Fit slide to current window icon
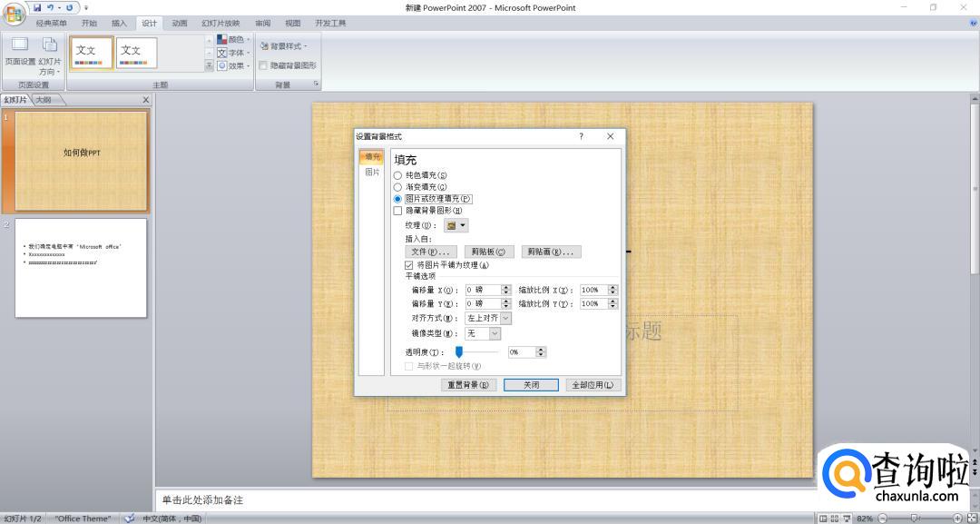 coord(971,519)
